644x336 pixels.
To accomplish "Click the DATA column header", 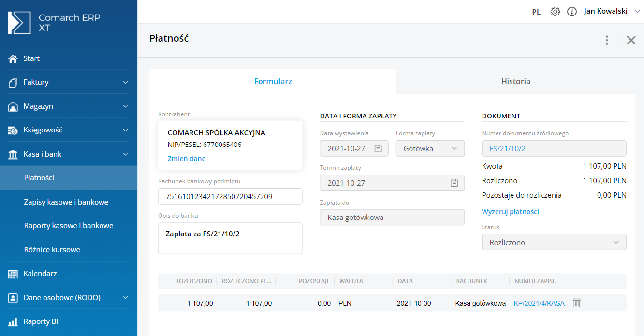I will tap(405, 281).
